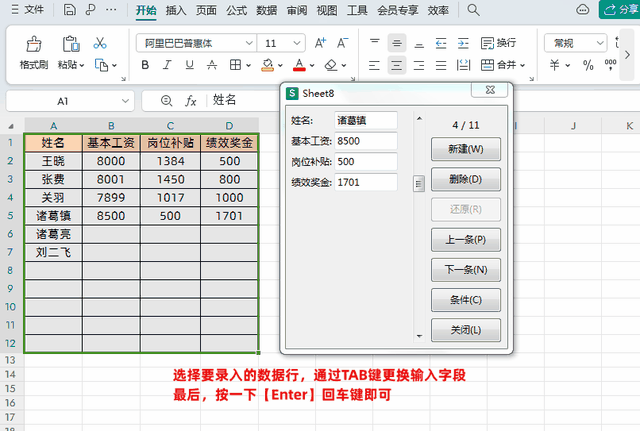Viewport: 640px width, 431px height.
Task: Click the magnifier search icon in menu bar
Action: coord(473,10)
